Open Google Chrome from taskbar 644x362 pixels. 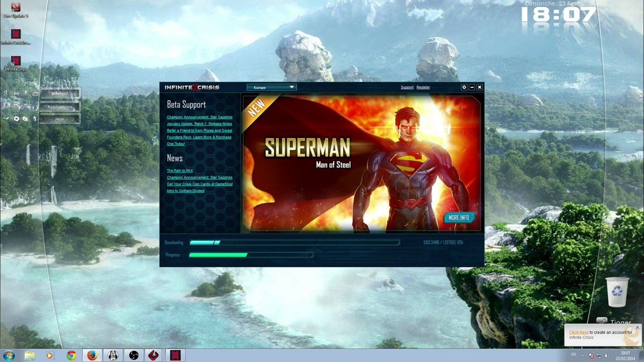point(71,356)
